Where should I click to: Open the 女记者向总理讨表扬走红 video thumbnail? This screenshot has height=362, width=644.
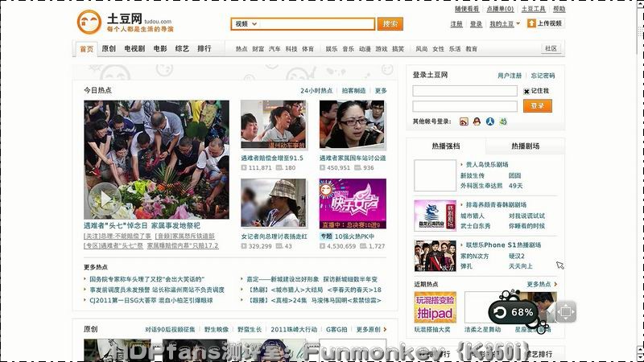pyautogui.click(x=273, y=203)
